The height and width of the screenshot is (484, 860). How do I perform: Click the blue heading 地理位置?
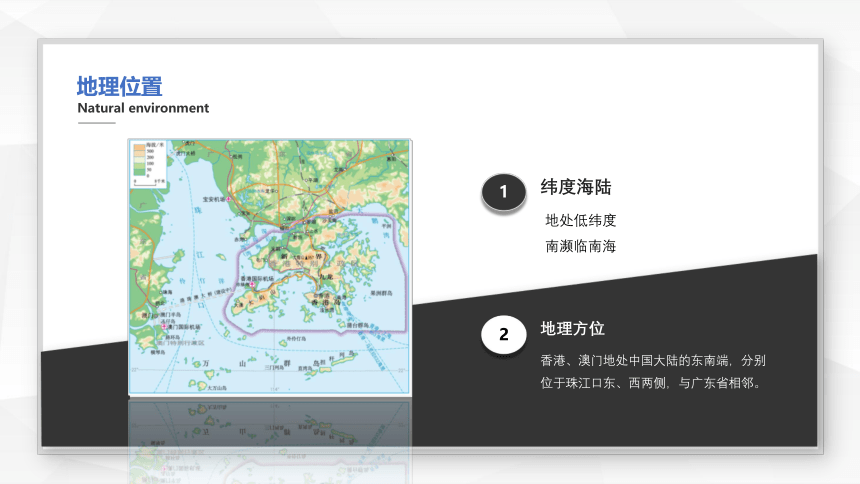pos(120,87)
